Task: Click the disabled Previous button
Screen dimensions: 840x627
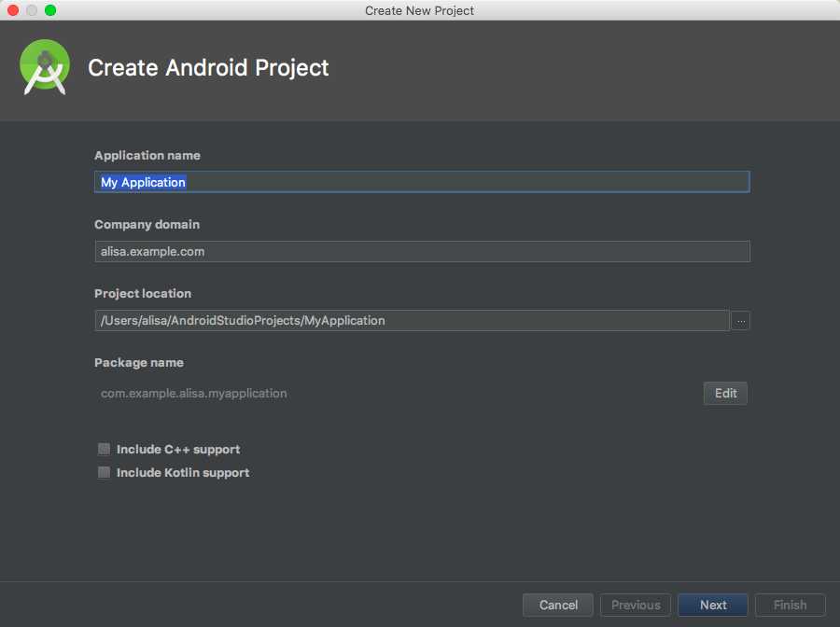Action: (x=636, y=605)
